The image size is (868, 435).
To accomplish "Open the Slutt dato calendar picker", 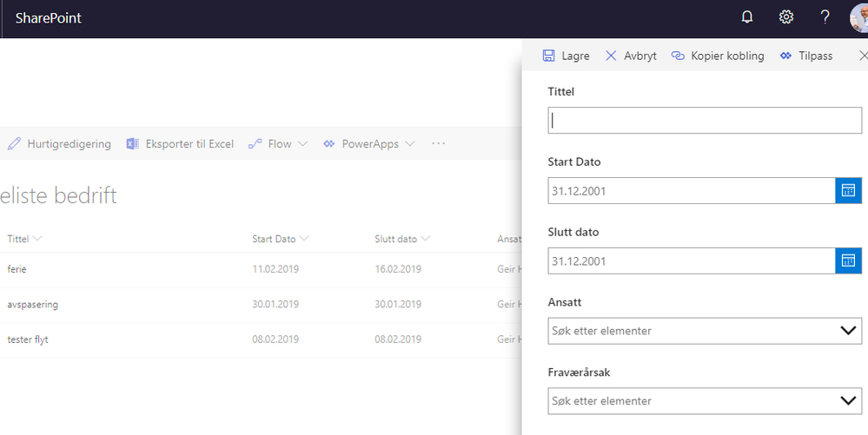I will [849, 260].
